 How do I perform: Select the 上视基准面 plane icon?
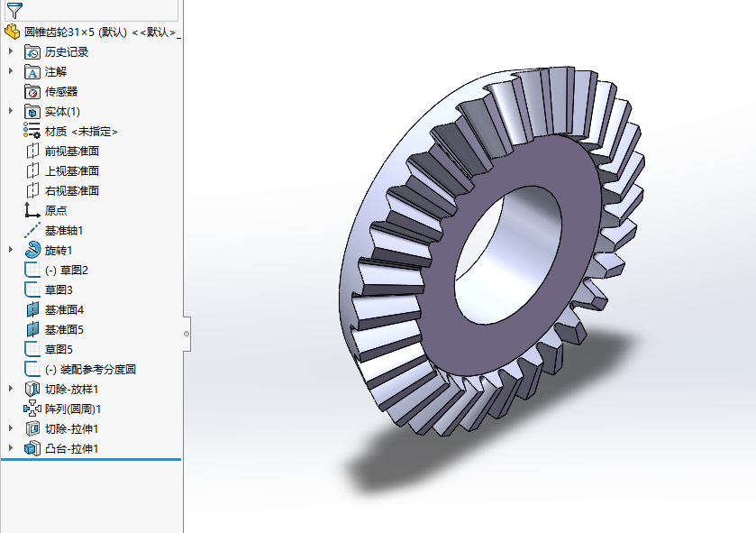click(32, 170)
